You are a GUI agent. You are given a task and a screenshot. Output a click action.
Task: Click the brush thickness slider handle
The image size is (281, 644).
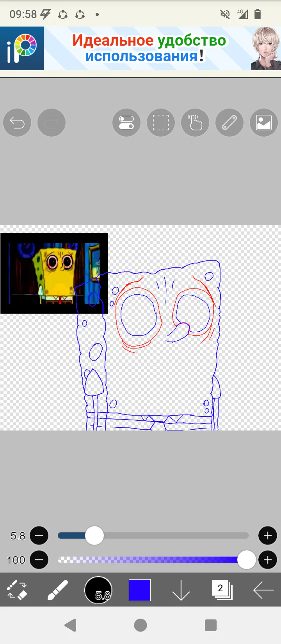(94, 535)
